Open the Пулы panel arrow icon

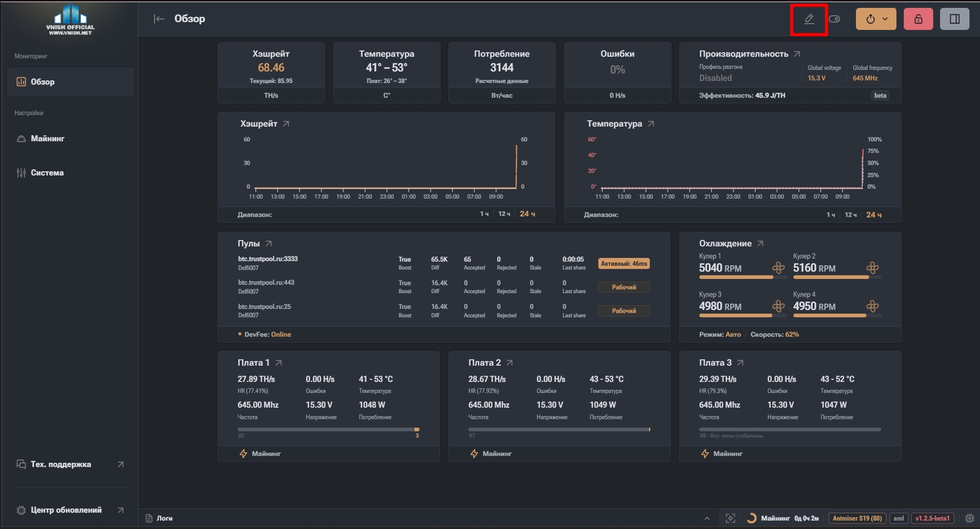pyautogui.click(x=269, y=244)
